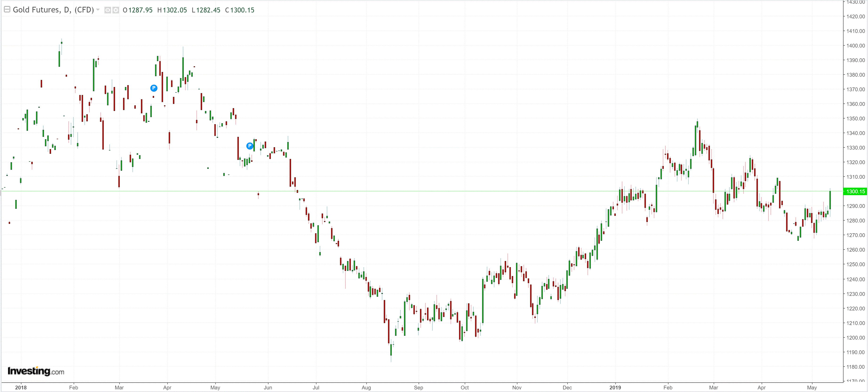Click the 1200.00 price scale label
This screenshot has width=868, height=392.
pos(855,337)
